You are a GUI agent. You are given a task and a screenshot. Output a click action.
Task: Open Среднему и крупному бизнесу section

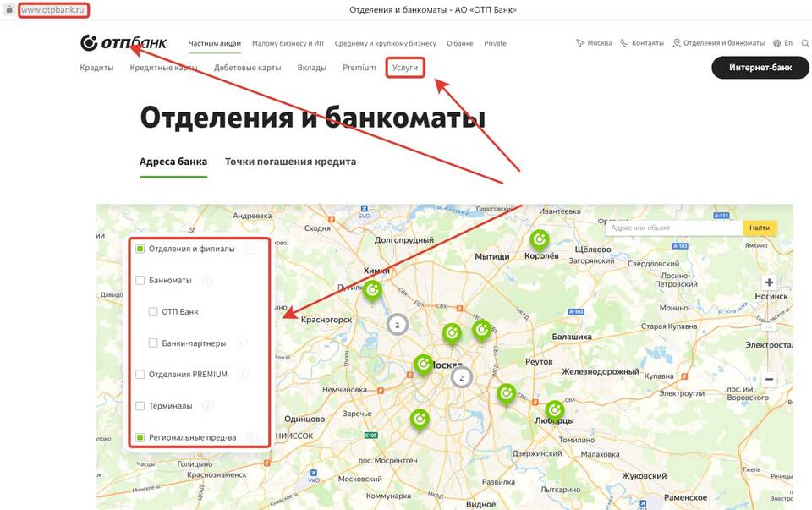click(x=386, y=43)
